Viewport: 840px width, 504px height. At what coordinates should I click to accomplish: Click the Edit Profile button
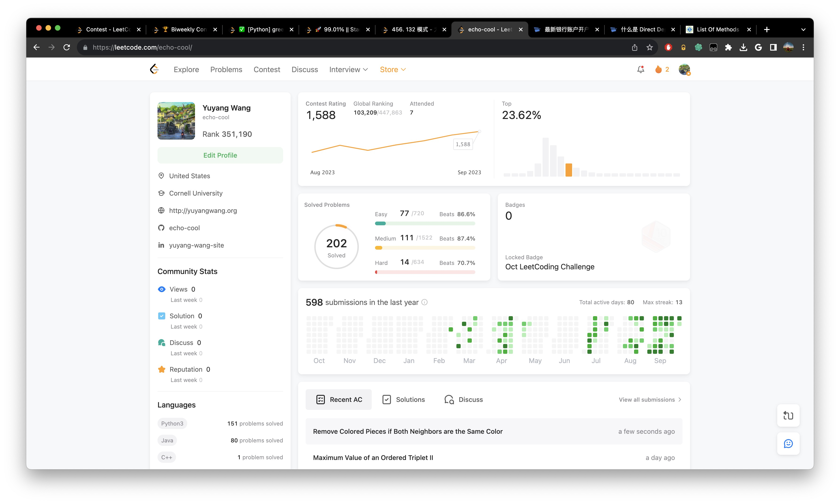point(220,155)
